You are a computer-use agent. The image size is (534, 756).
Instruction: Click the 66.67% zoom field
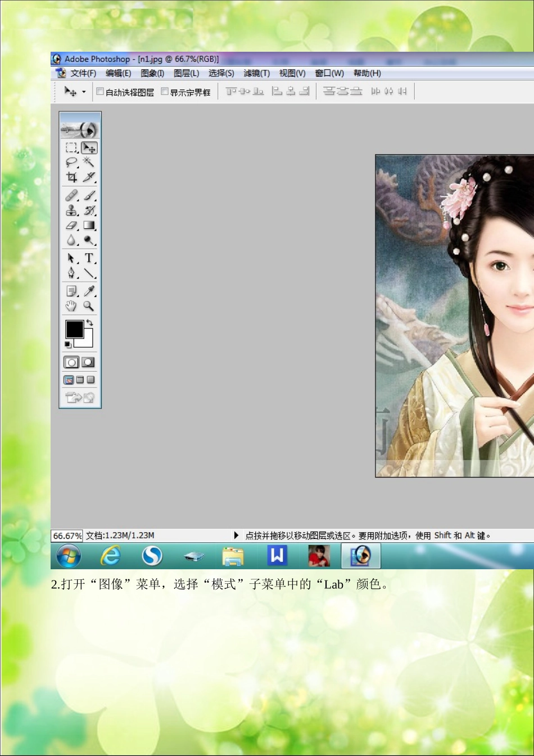67,535
